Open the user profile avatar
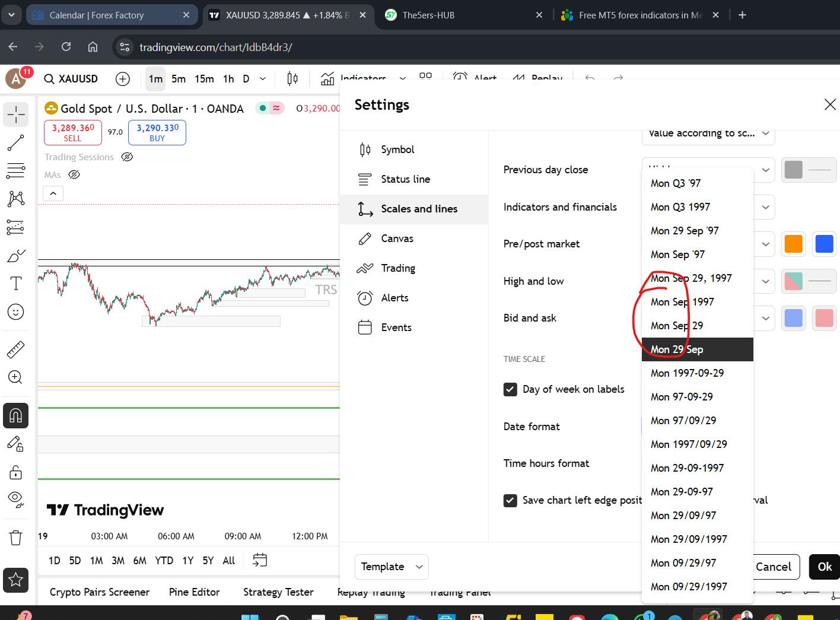This screenshot has height=620, width=840. 15,78
